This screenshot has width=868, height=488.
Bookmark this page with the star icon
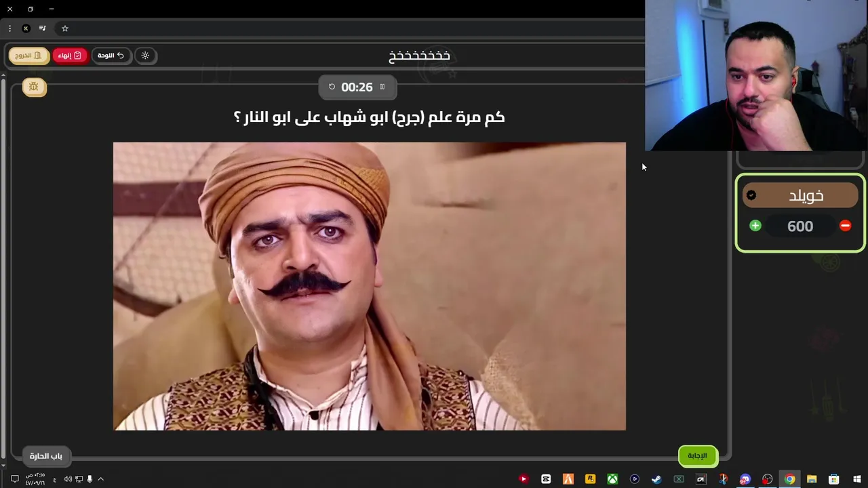click(65, 28)
